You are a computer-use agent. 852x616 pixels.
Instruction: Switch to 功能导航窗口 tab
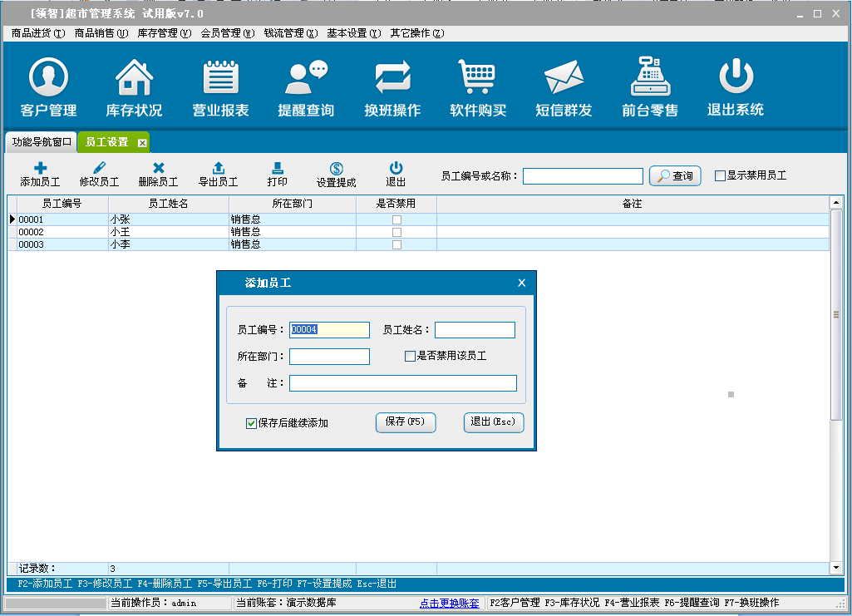[x=42, y=142]
